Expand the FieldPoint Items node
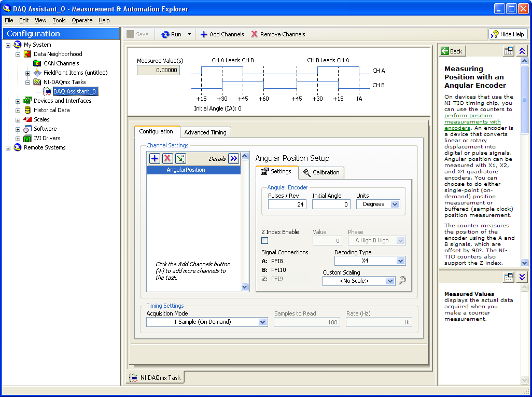The width and height of the screenshot is (532, 397). pos(27,73)
